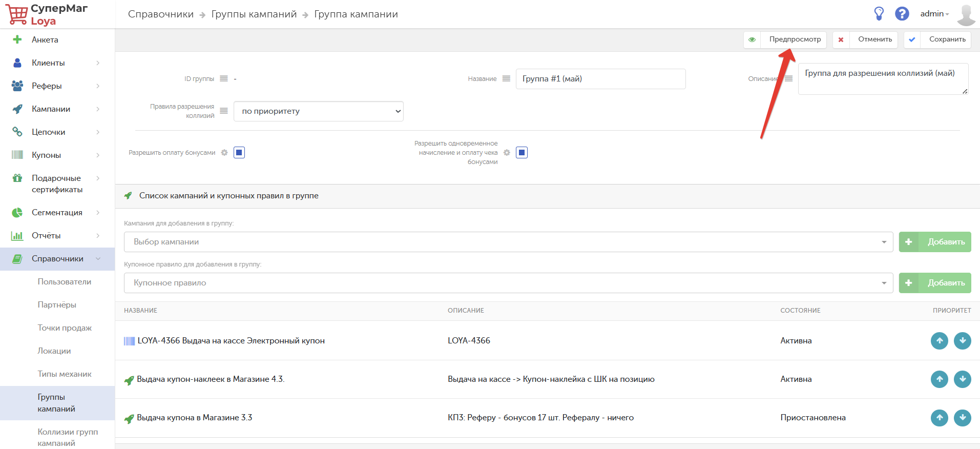The image size is (980, 449).
Task: Click the gear icon beside одновременное начисление и оплату
Action: coord(507,153)
